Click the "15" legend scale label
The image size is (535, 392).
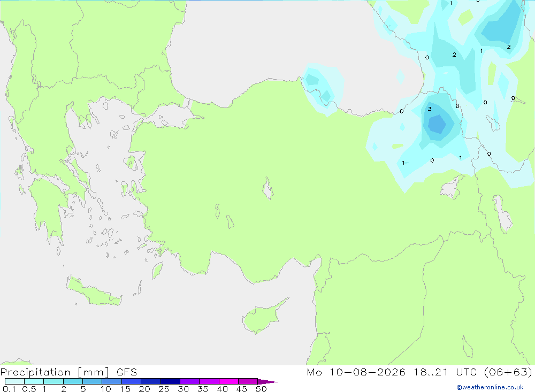125,389
